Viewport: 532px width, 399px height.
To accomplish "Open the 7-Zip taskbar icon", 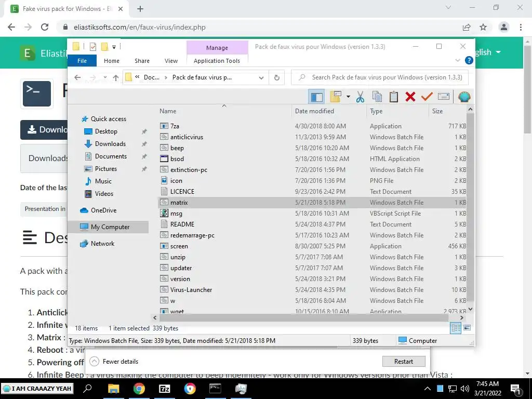I will click(165, 389).
